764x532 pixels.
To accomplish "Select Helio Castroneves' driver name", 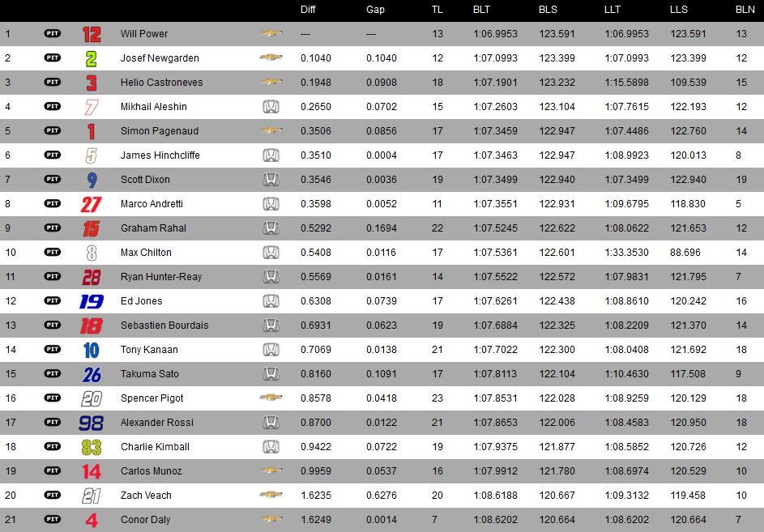I will [x=162, y=83].
